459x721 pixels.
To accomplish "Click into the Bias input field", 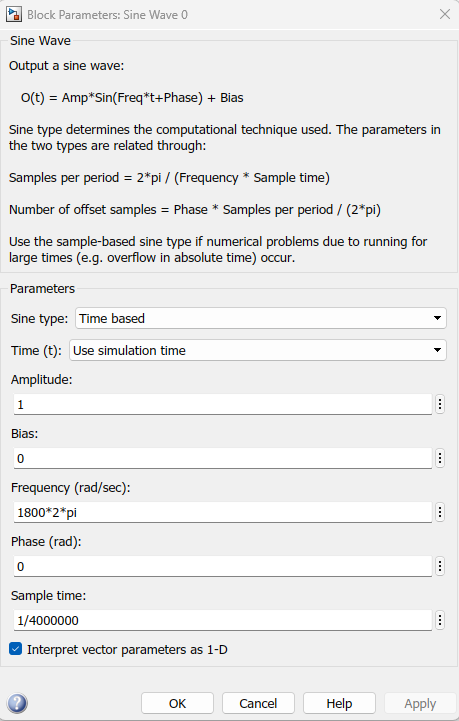I will (x=223, y=458).
